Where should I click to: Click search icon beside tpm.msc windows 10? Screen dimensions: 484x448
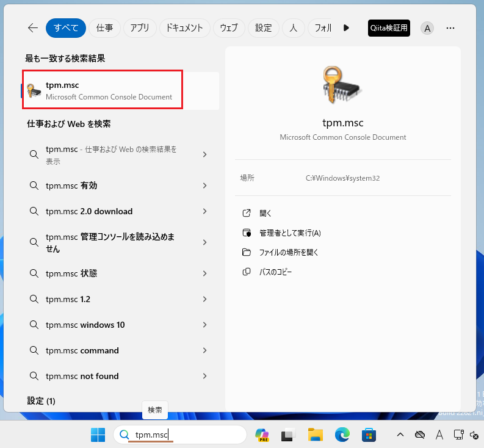click(x=34, y=325)
